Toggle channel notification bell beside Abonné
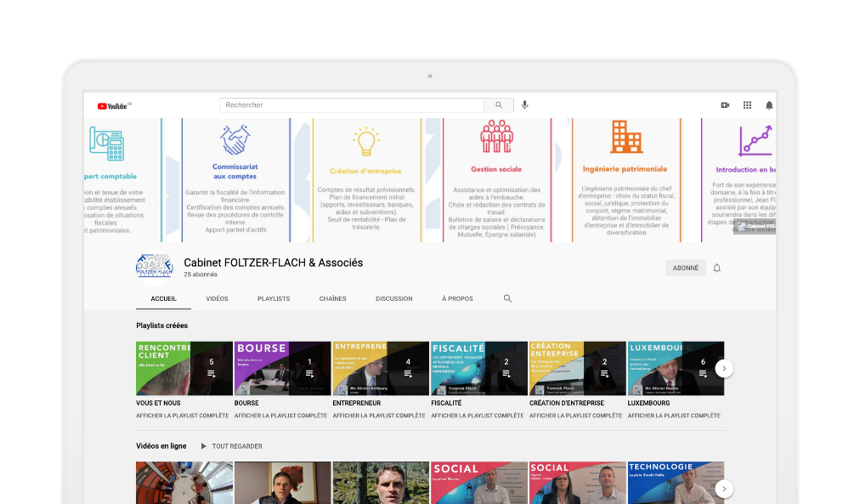Screen dimensions: 860x504 click(x=716, y=268)
